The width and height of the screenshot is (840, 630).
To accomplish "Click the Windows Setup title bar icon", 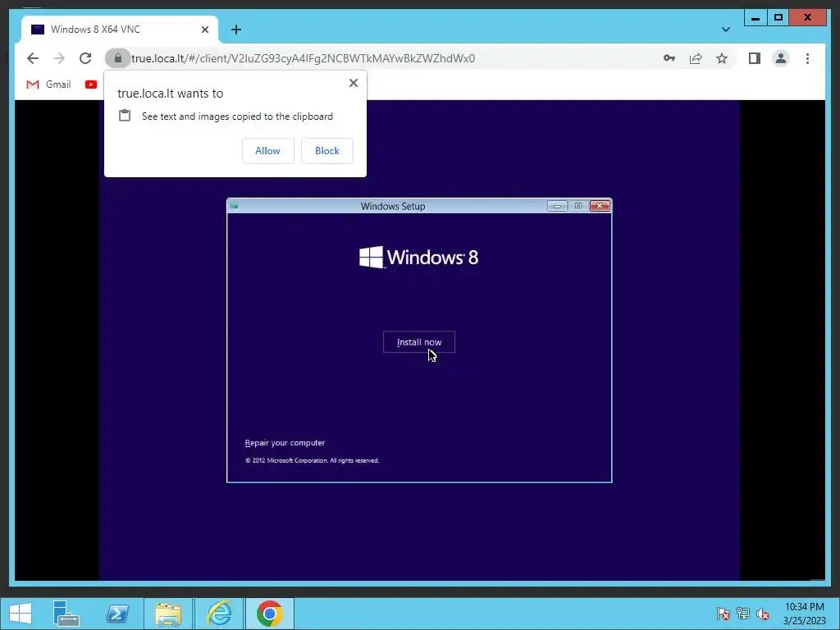I will pyautogui.click(x=234, y=205).
